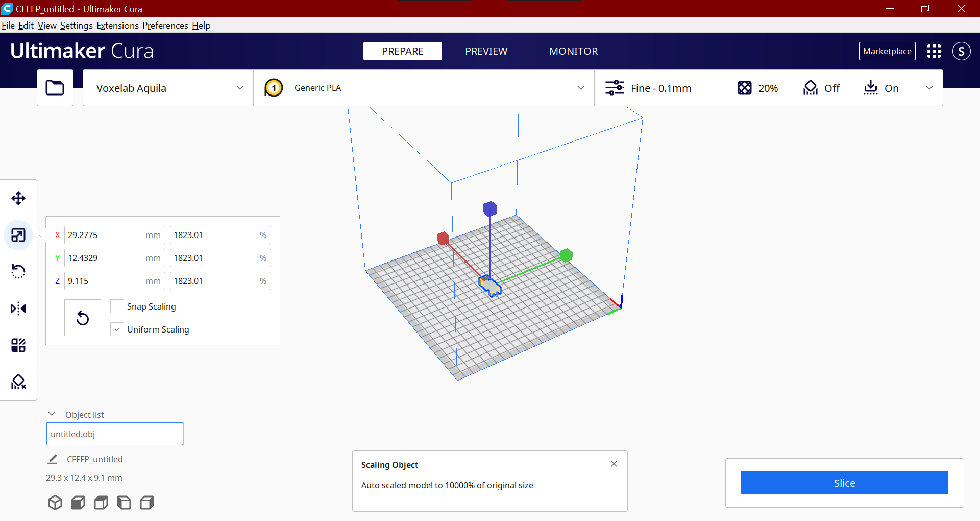Click the support Off icon
This screenshot has height=521, width=980.
tap(811, 88)
